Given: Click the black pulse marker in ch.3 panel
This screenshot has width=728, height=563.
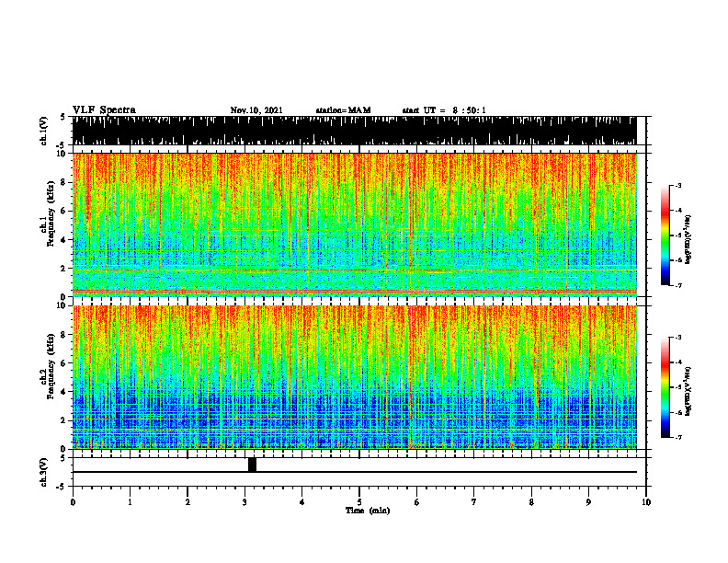Looking at the screenshot, I should (x=252, y=465).
